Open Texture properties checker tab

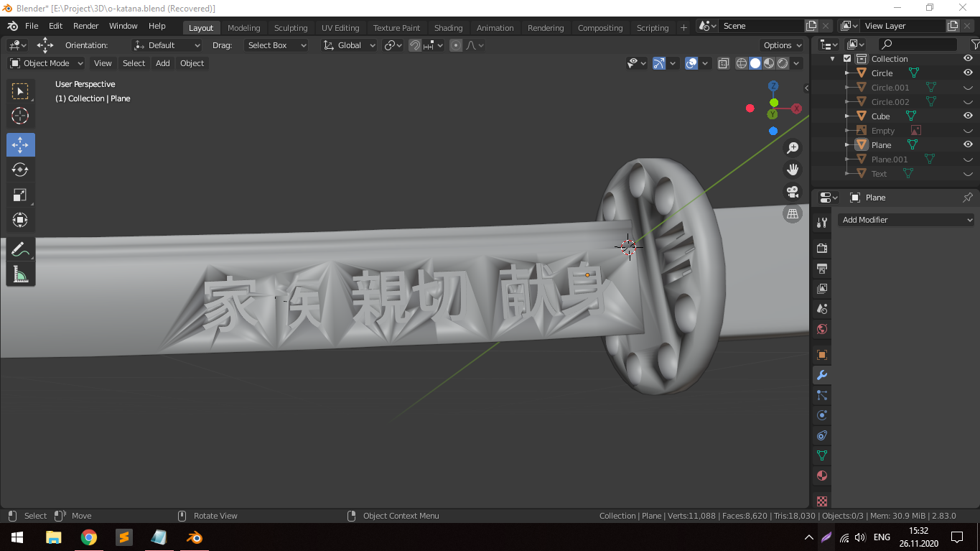coord(822,501)
